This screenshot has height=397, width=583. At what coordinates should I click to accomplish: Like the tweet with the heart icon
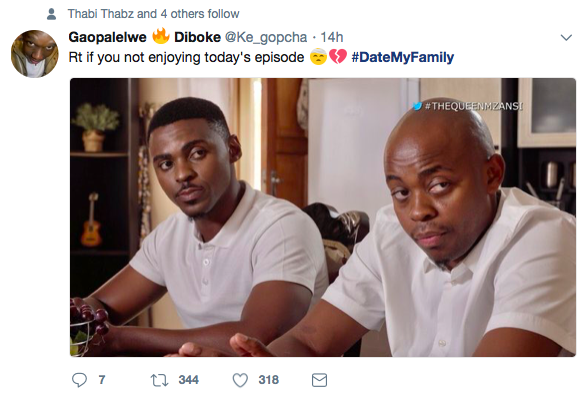240,380
